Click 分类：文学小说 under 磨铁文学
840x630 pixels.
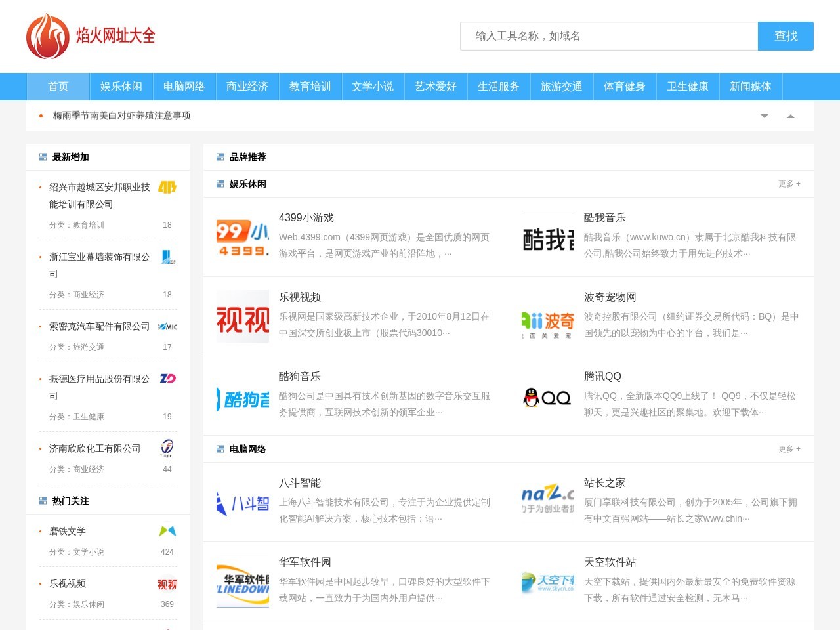coord(77,552)
